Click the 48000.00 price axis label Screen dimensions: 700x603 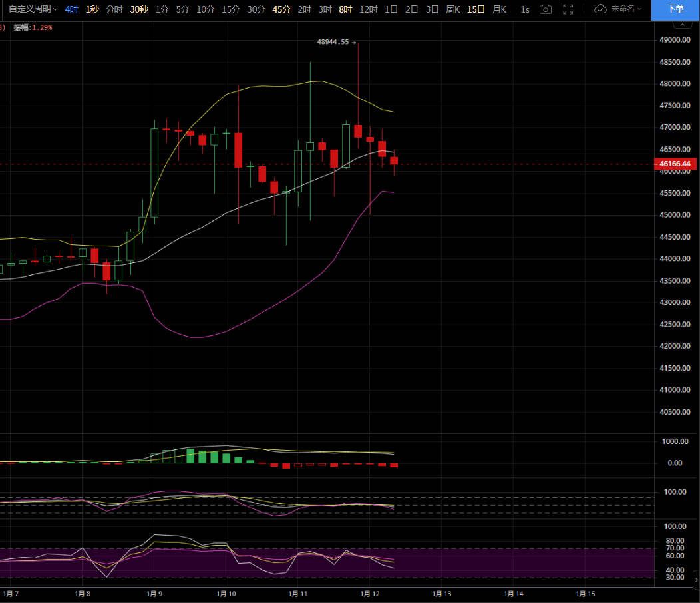point(675,83)
